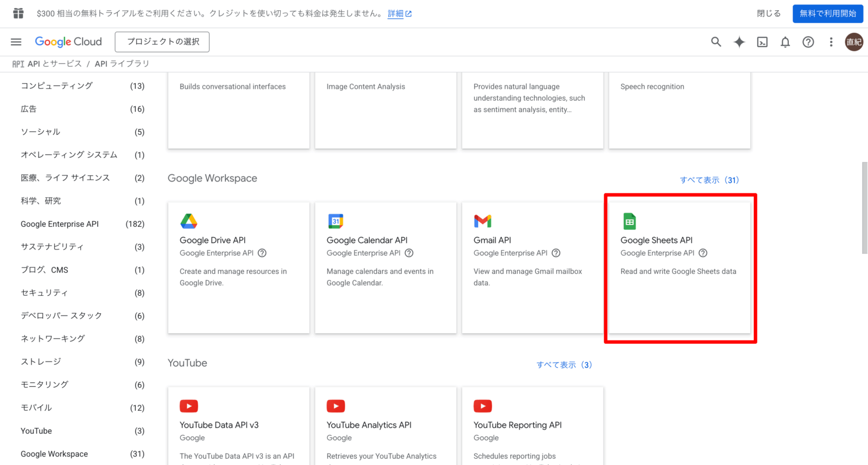The width and height of the screenshot is (868, 465).
Task: Click the YouTube Data API v3 icon
Action: [189, 406]
